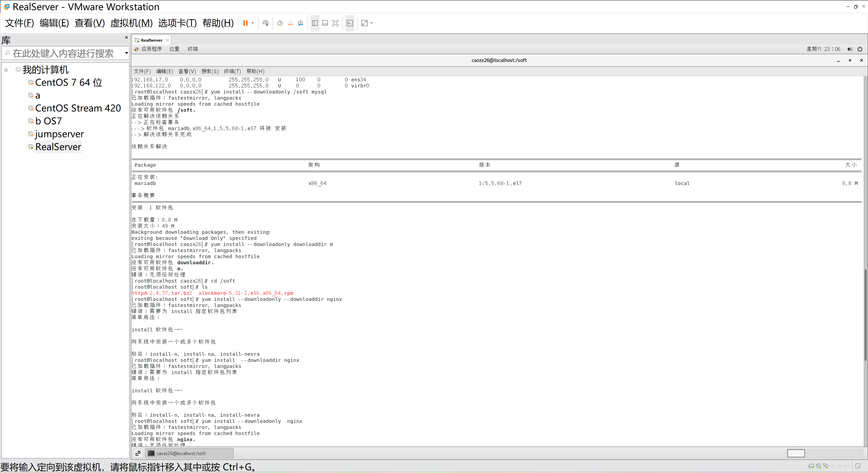Image resolution: width=868 pixels, height=473 pixels.
Task: Toggle the library sidebar panel view
Action: (x=315, y=23)
